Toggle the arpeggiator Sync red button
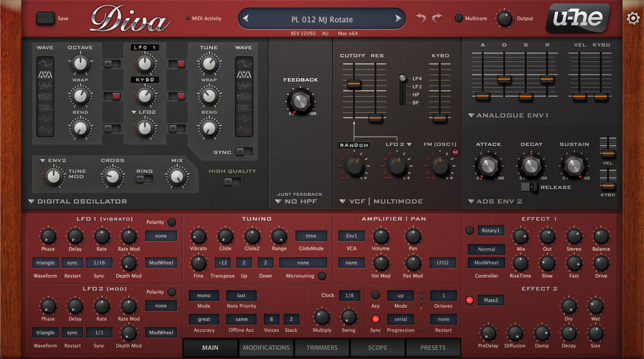Viewport: 644px width, 359px height. point(376,319)
